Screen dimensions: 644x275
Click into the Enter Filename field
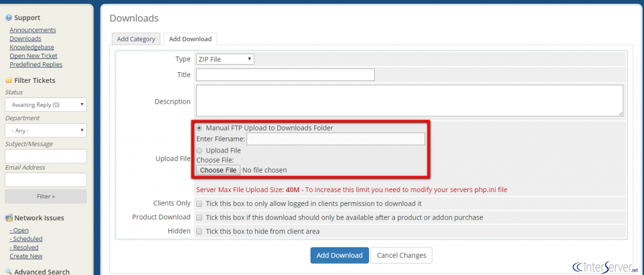coord(336,139)
